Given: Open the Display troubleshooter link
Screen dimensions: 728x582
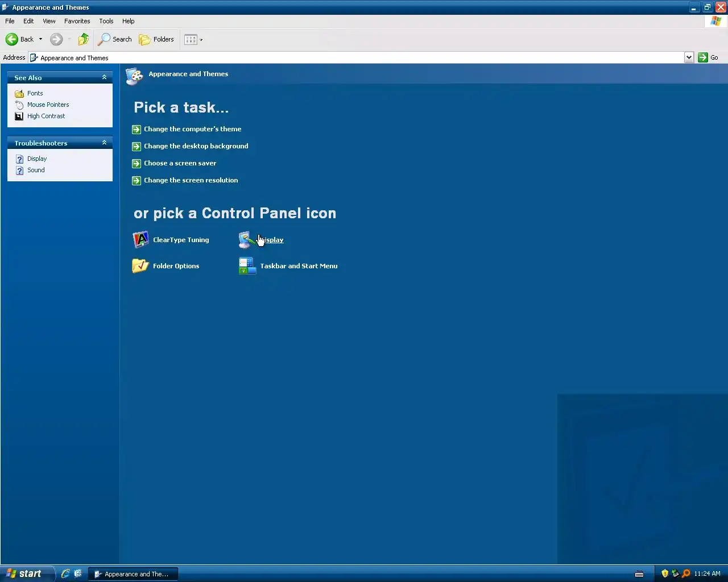Looking at the screenshot, I should 37,159.
